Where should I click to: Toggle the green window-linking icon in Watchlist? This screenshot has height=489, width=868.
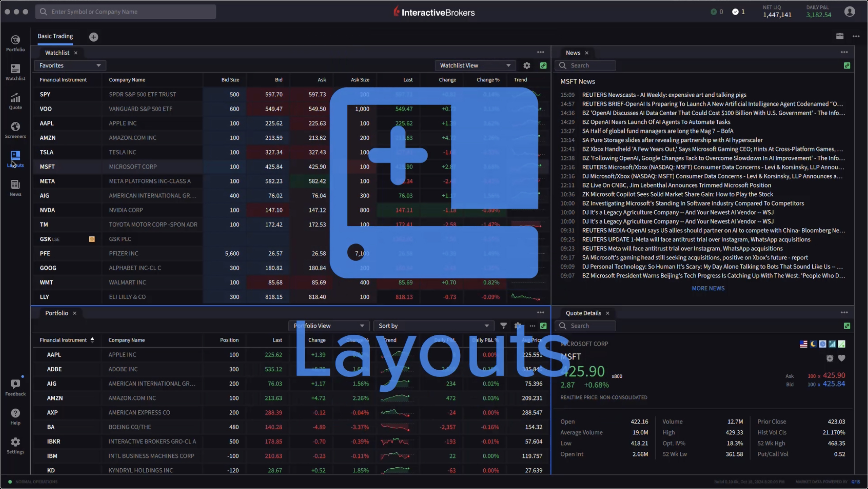(x=543, y=65)
